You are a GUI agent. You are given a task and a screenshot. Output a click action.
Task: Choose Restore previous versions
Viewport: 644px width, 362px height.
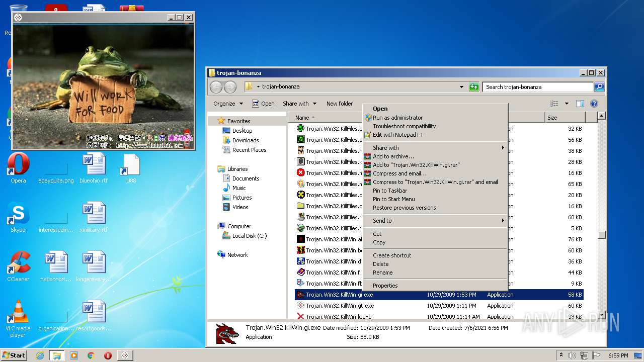click(x=435, y=208)
